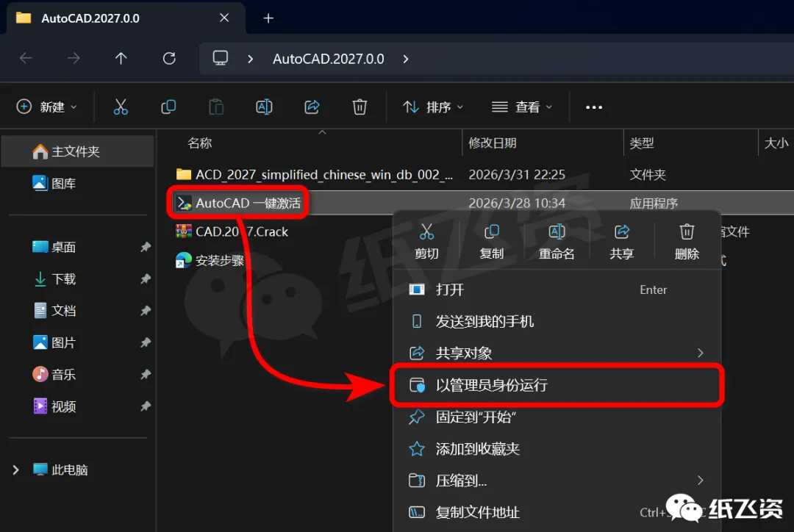794x532 pixels.
Task: Open the 排序 sort dropdown
Action: (434, 107)
